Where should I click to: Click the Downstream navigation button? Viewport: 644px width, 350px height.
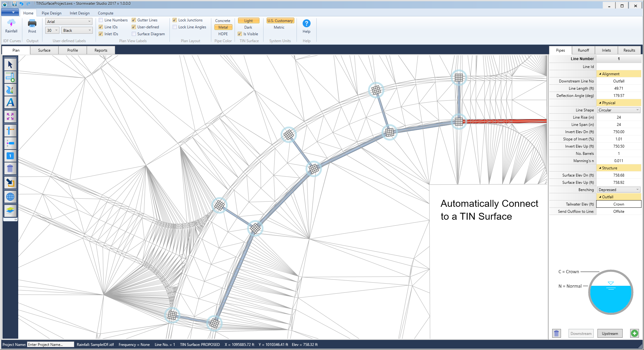pos(580,333)
